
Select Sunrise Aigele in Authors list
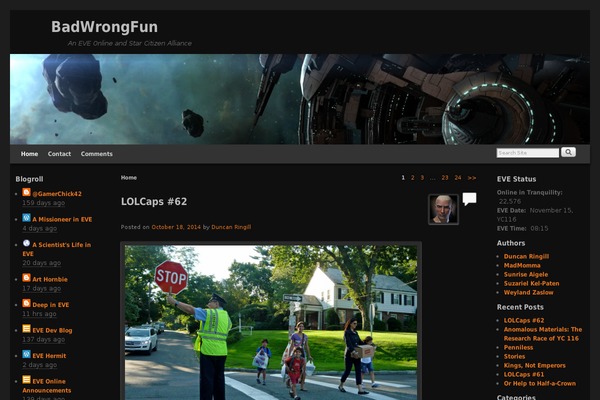(x=526, y=274)
